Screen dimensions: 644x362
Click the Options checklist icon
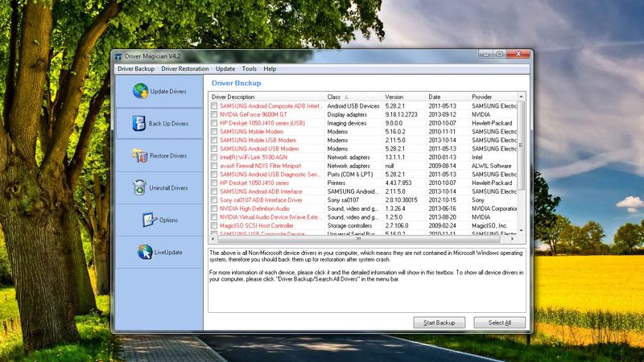(150, 220)
